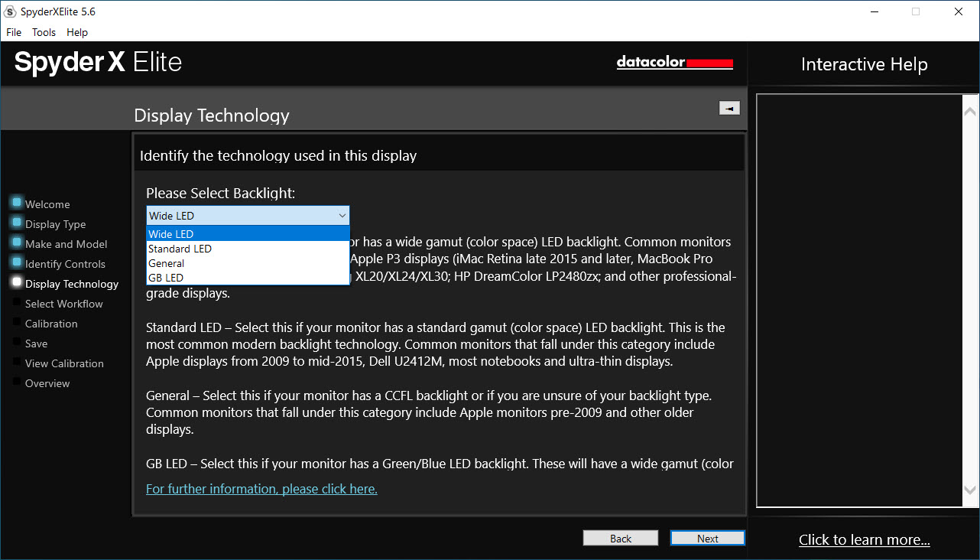Click the 'Please Select Backlight:' label

[x=221, y=194]
